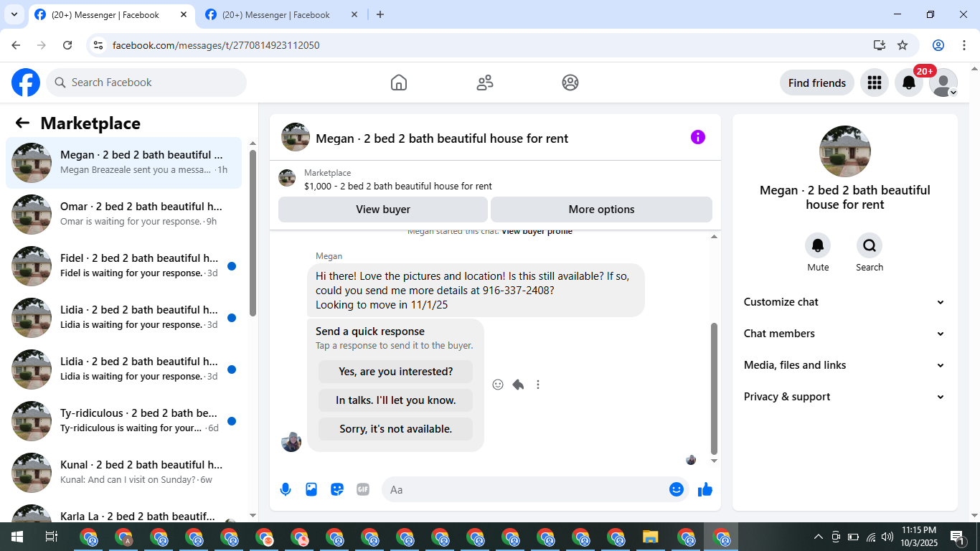
Task: Record a voice clip with microphone icon
Action: (x=286, y=489)
